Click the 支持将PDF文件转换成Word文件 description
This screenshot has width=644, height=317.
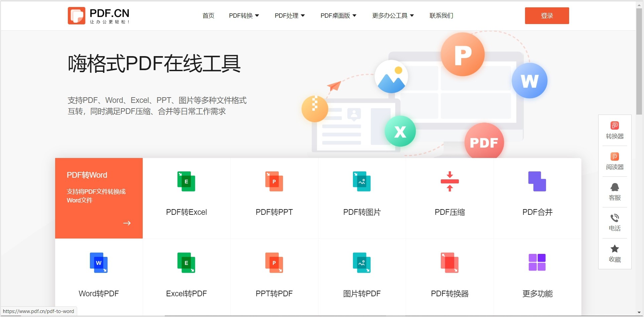(x=96, y=196)
